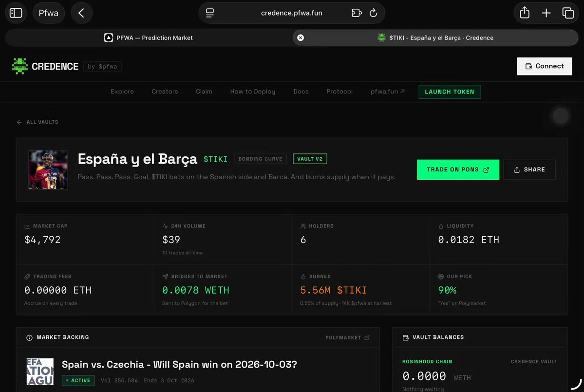Open the España y el Barça token image
This screenshot has height=392, width=584.
48,170
